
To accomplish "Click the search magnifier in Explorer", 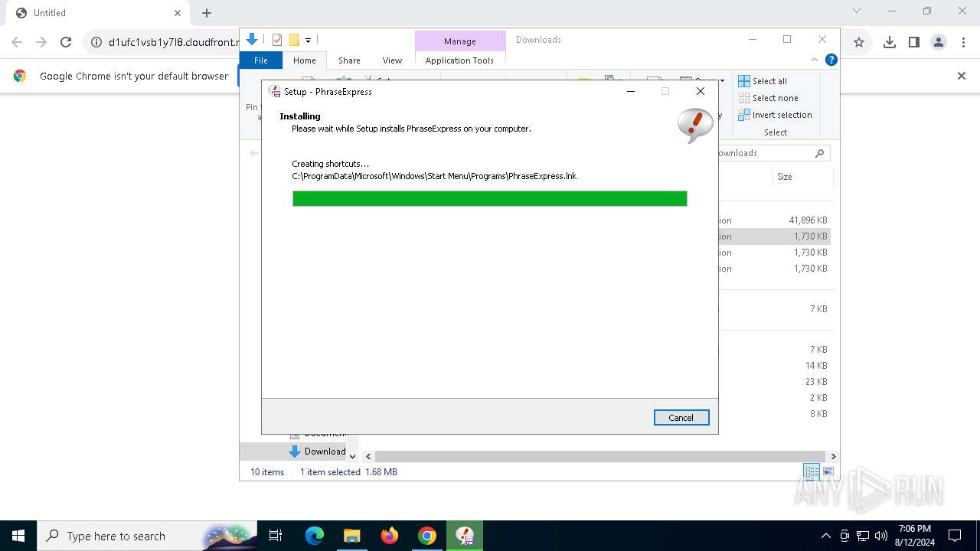I will 819,153.
